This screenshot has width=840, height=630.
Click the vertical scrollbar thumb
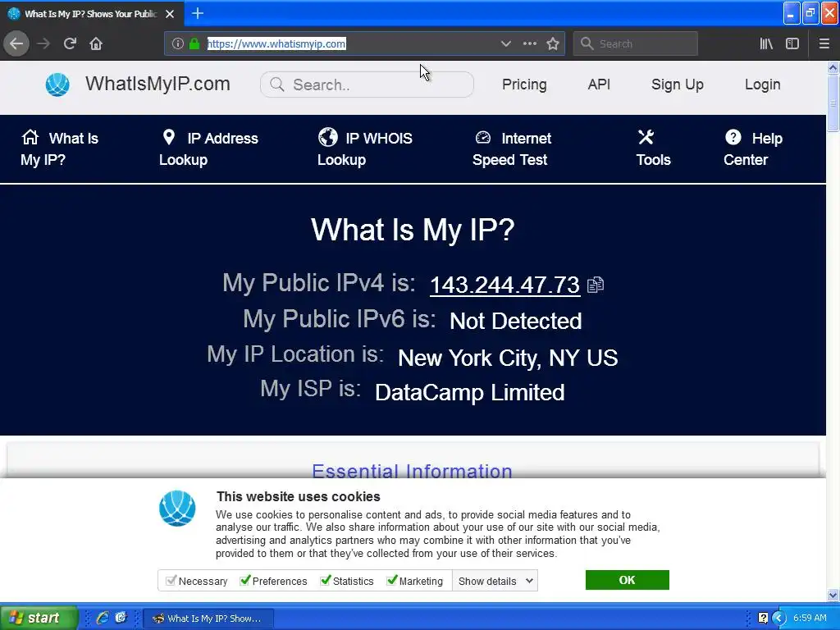tap(833, 103)
